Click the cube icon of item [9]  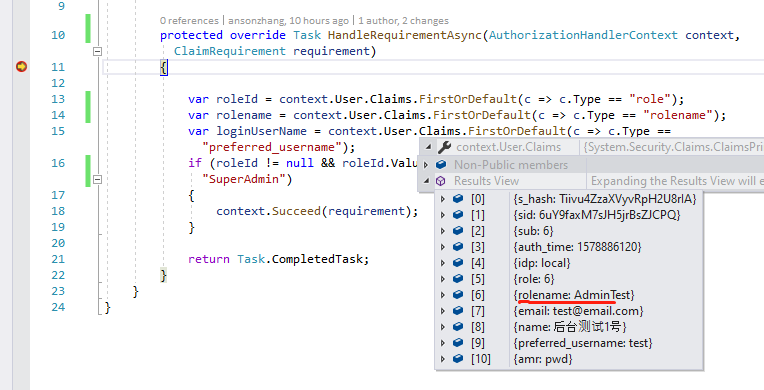pyautogui.click(x=458, y=343)
